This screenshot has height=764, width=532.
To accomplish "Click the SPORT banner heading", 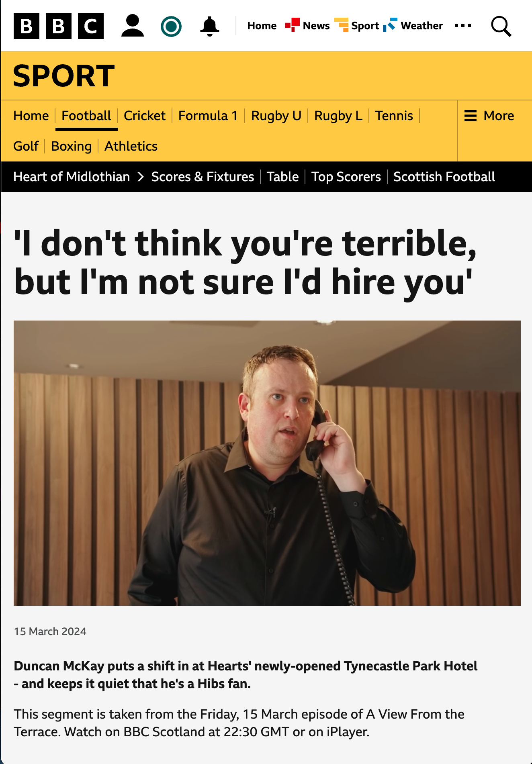I will pyautogui.click(x=64, y=76).
